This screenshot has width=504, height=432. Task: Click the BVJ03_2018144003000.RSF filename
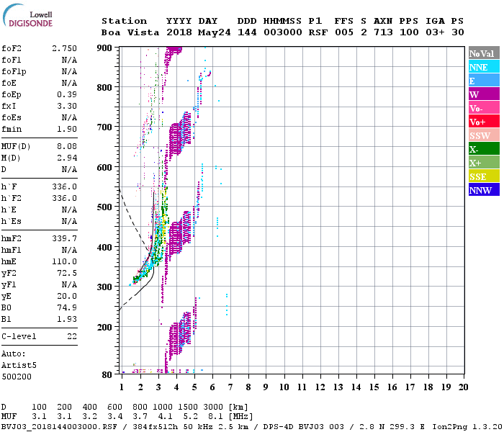coord(59,426)
